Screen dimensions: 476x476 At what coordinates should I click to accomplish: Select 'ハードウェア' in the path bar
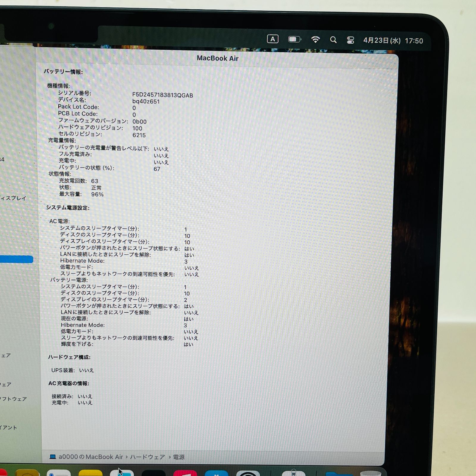[147, 457]
